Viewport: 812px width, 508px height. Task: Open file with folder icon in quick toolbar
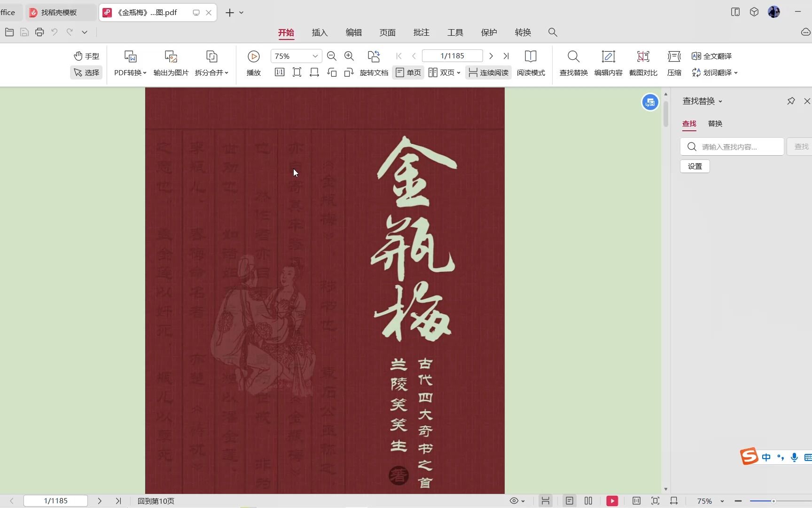pos(9,32)
